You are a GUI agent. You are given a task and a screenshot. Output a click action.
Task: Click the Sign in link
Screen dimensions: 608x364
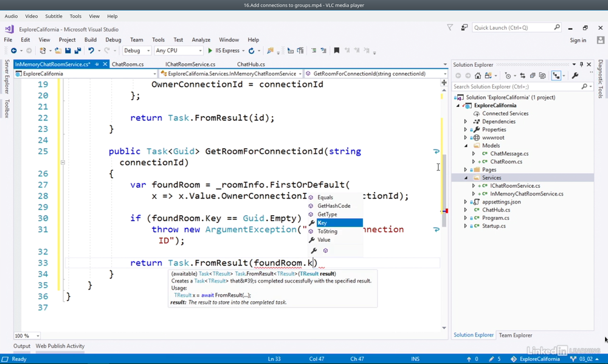click(x=578, y=40)
